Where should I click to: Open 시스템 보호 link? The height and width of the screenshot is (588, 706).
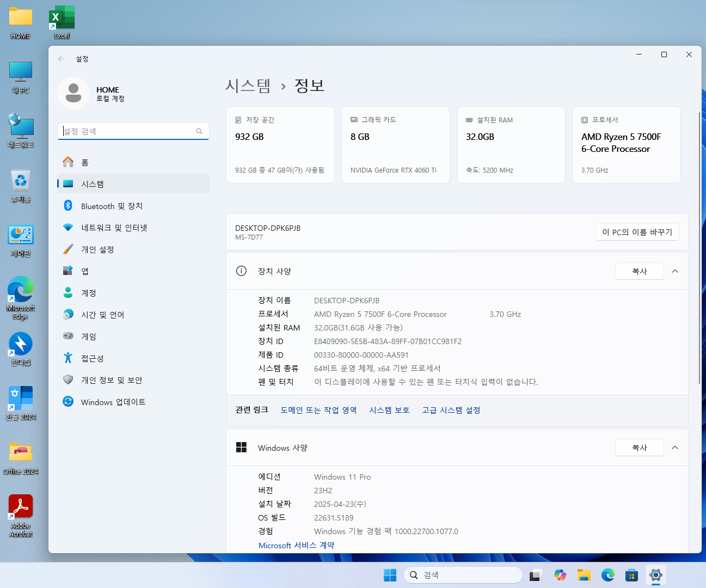pos(389,410)
